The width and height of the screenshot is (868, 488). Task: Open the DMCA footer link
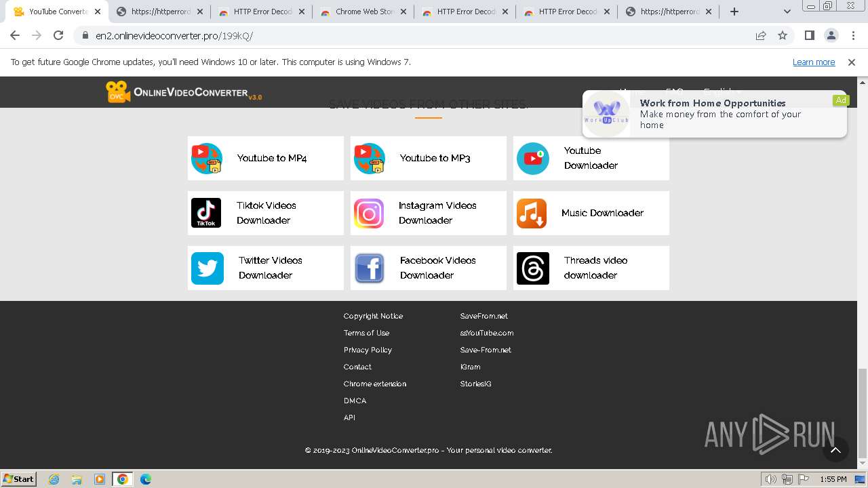(x=355, y=401)
